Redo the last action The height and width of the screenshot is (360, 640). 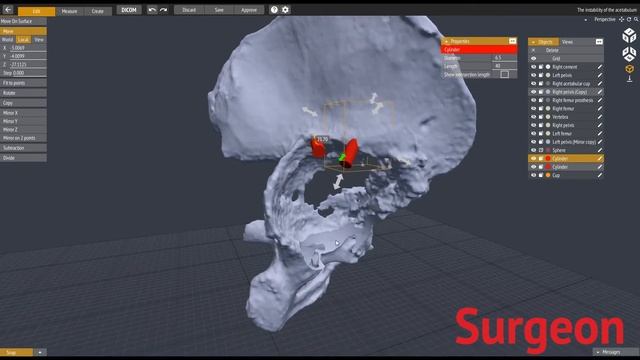click(x=164, y=10)
